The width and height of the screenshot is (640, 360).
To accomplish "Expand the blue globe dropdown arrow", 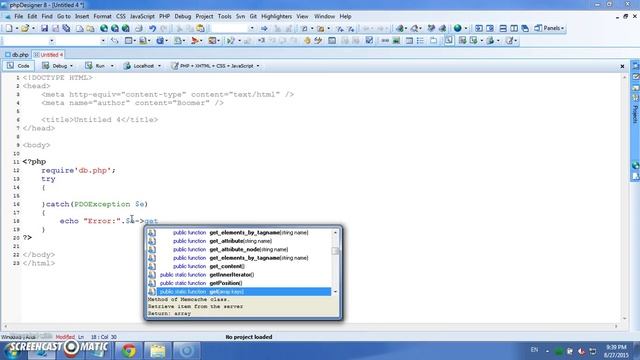I will 466,29.
